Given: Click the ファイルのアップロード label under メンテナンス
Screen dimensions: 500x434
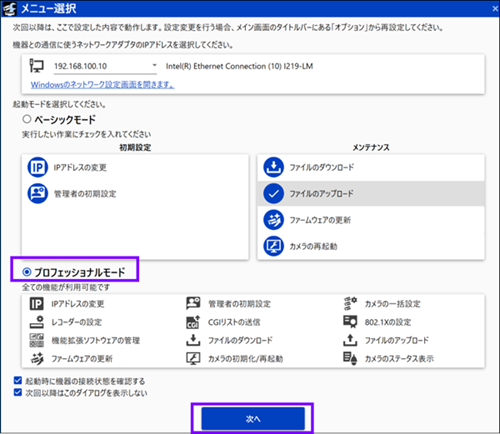Looking at the screenshot, I should click(321, 194).
